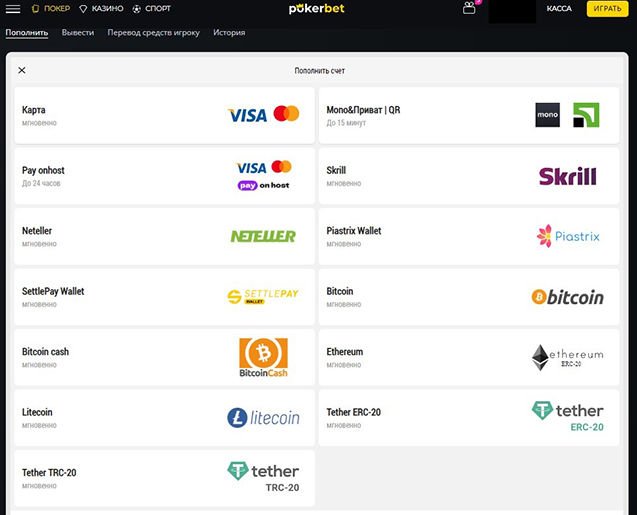Pick Tether TRC-20 deposit method
This screenshot has width=637, height=515.
(160, 478)
